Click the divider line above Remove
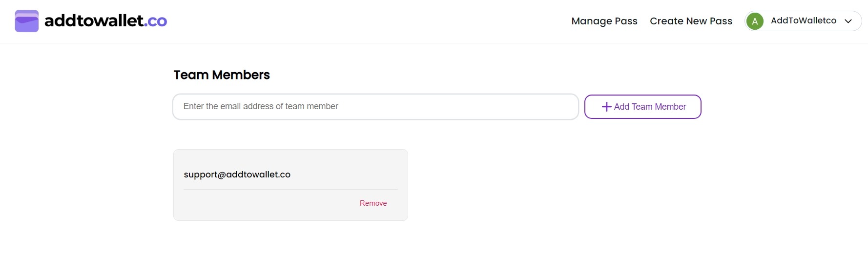The height and width of the screenshot is (272, 868). [290, 189]
